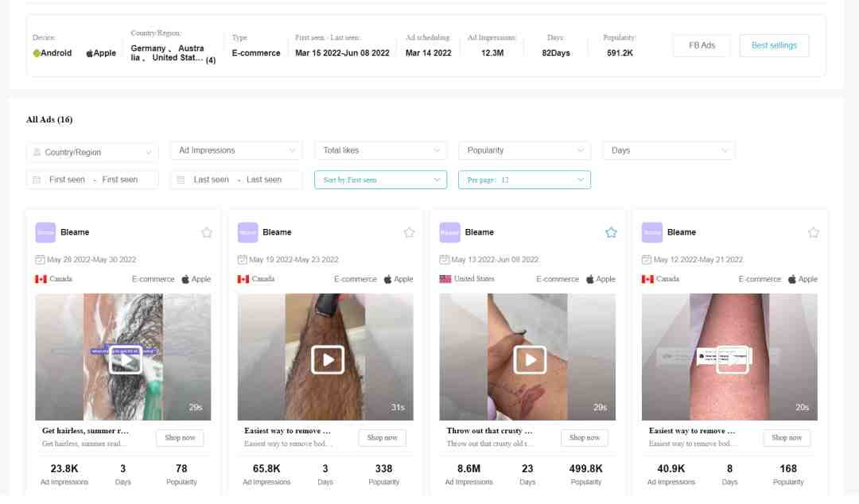Play the May 12 Canada 20s video
This screenshot has width=859, height=504.
click(x=733, y=360)
